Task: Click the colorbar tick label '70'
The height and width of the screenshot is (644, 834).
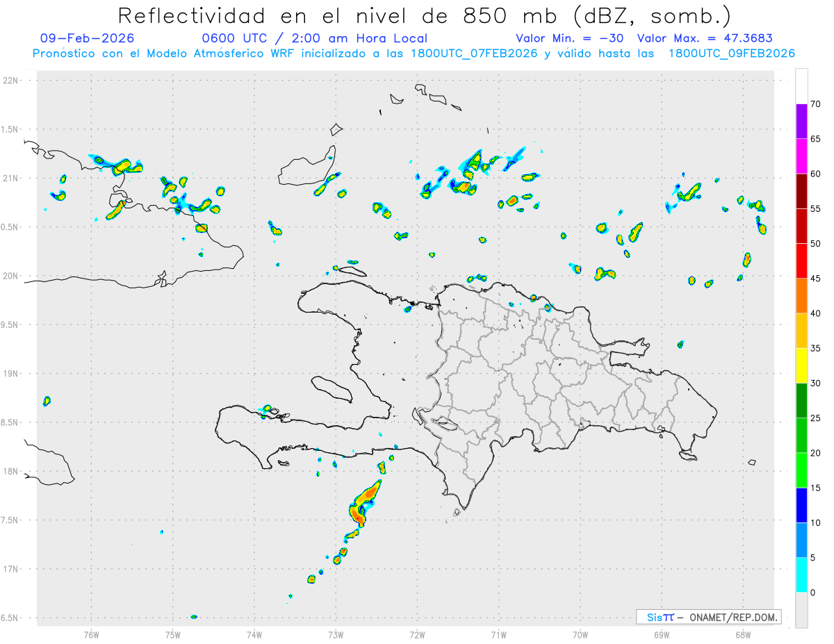Action: [x=816, y=104]
